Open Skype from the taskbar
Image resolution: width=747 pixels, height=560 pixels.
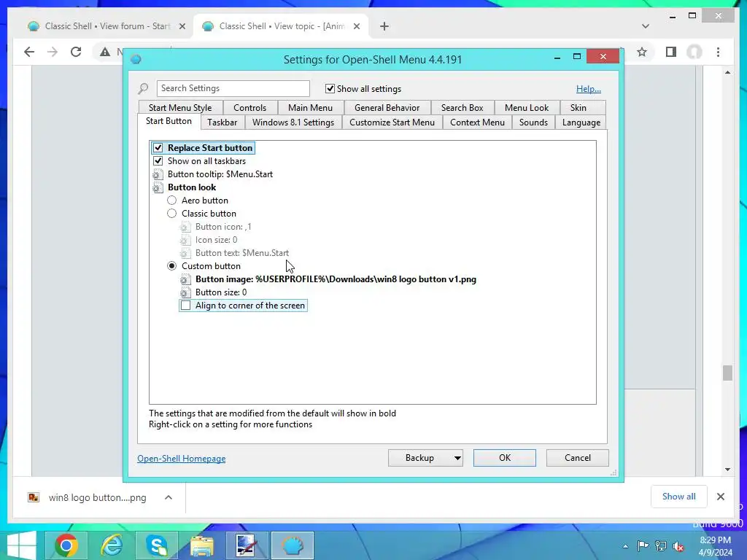click(157, 545)
